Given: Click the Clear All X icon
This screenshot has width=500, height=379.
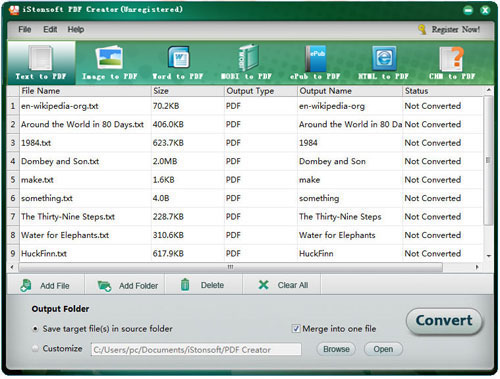Looking at the screenshot, I should [263, 285].
